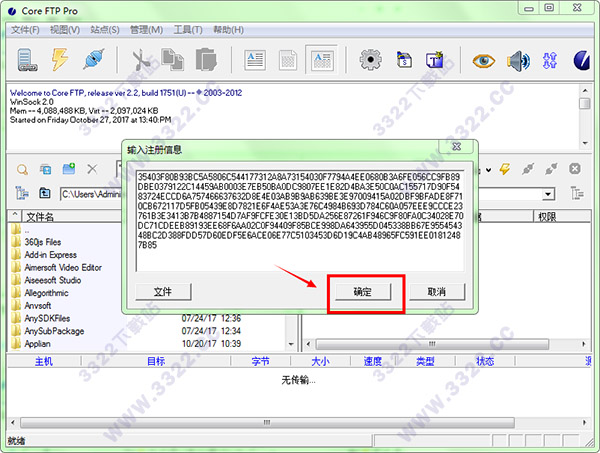Click the template T icon
Viewport: 600px width, 453px height.
435,60
